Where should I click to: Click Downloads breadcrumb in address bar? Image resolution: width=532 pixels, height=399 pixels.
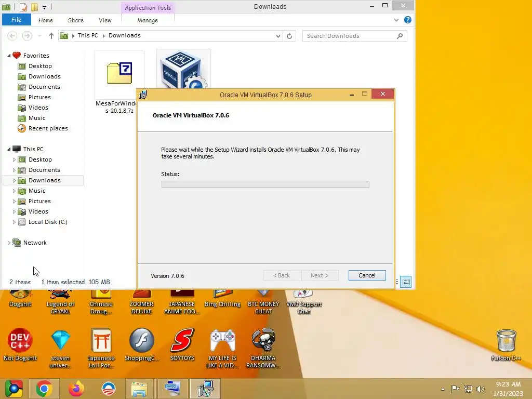(x=125, y=35)
